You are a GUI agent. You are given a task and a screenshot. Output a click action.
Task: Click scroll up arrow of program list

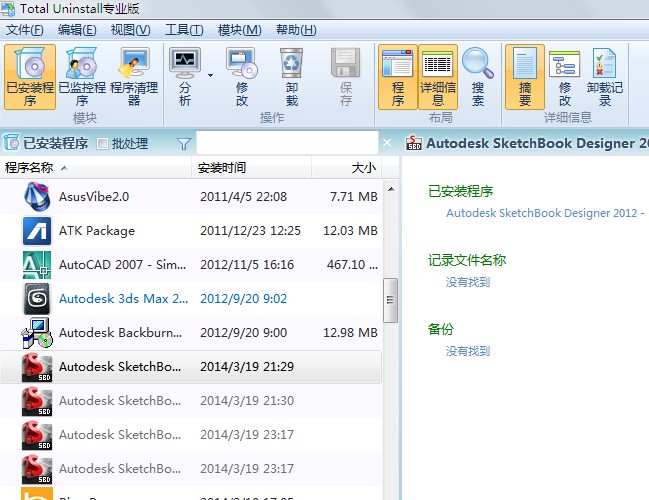click(391, 189)
